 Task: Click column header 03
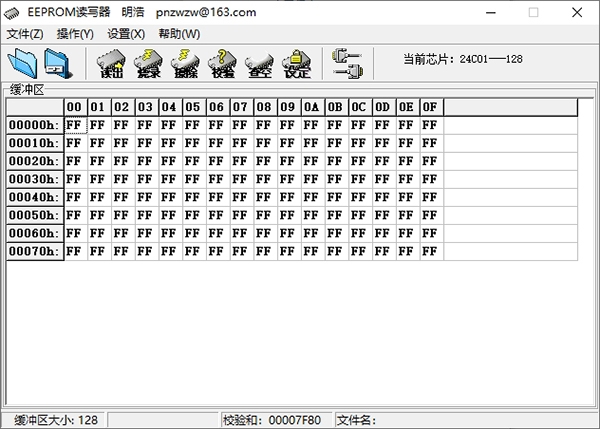(147, 107)
